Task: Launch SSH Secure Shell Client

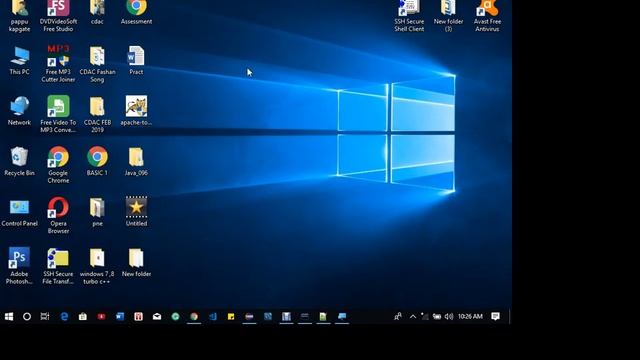Action: [x=409, y=16]
